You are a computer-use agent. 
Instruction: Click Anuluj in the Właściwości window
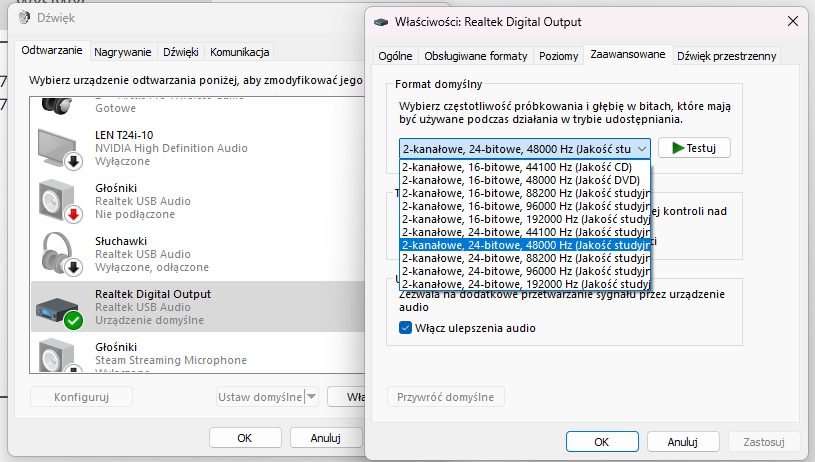coord(683,442)
